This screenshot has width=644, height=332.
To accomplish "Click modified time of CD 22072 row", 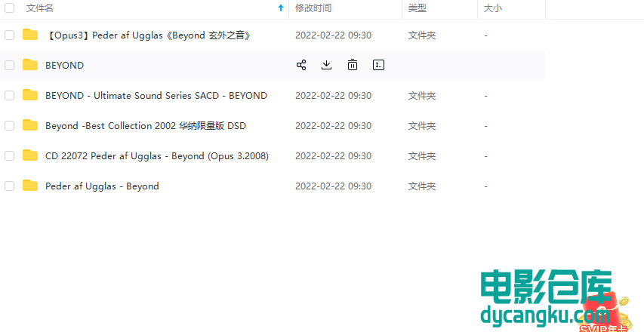I will pos(333,156).
